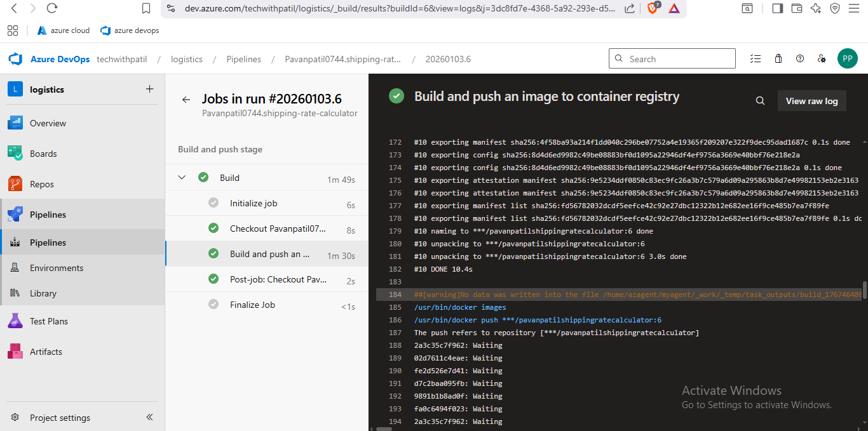Click the user settings icon in header
Viewport: 868px width, 431px height.
822,59
